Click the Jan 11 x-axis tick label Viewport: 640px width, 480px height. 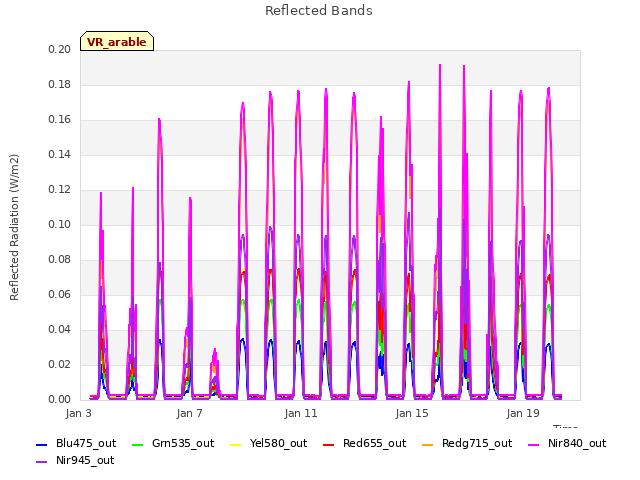[x=301, y=413]
